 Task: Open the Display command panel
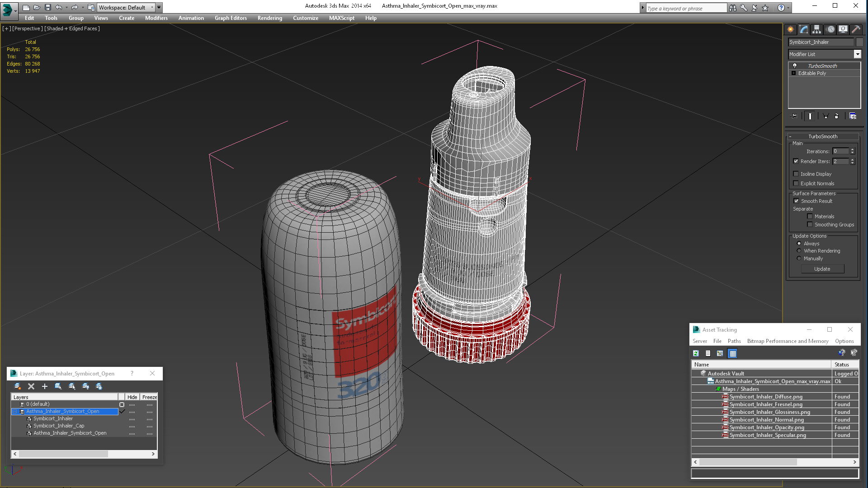[843, 29]
